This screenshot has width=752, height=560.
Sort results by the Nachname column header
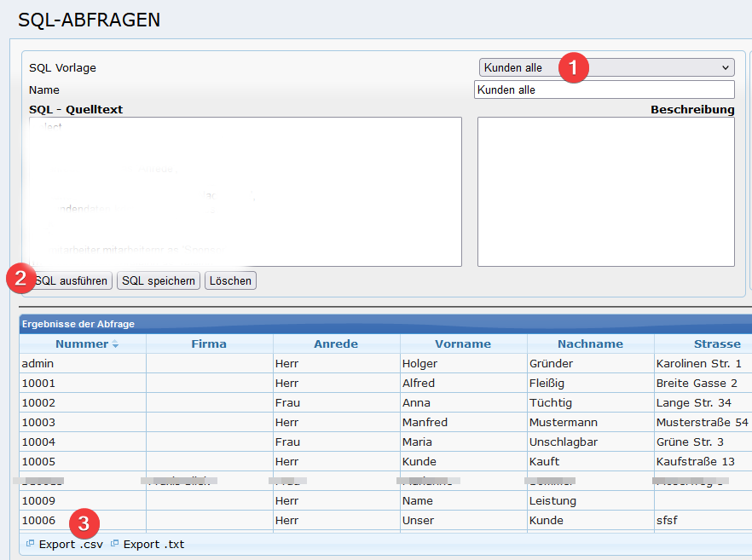click(590, 344)
